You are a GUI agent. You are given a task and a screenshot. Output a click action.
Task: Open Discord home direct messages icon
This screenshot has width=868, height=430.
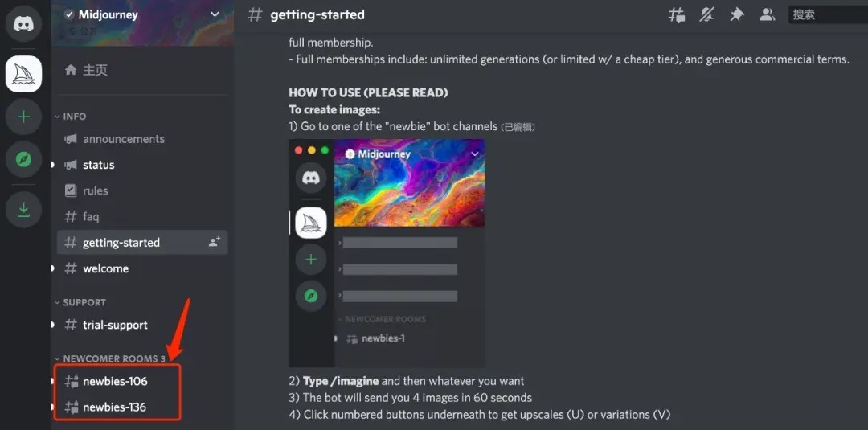(x=23, y=24)
